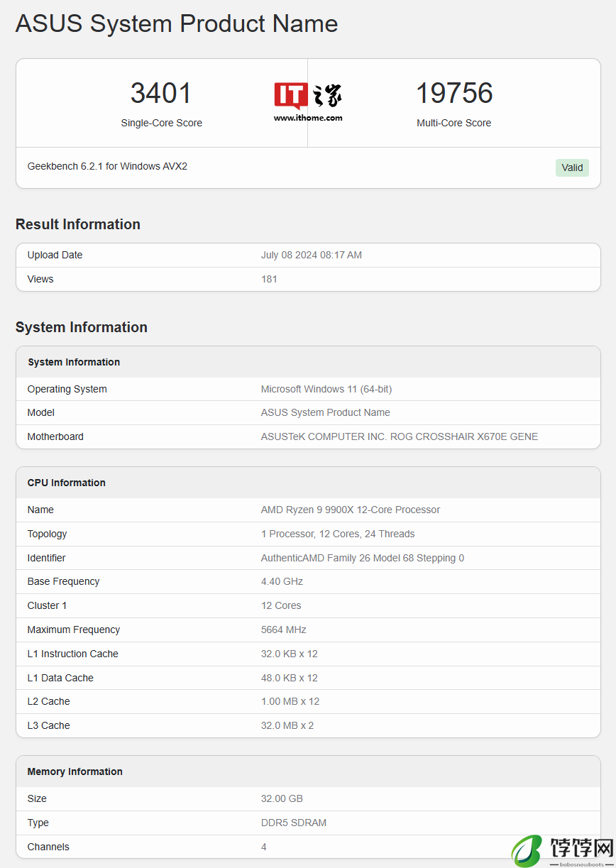Click AuthenticAMD Family 26 Model 68 Stepping 0

tap(363, 558)
